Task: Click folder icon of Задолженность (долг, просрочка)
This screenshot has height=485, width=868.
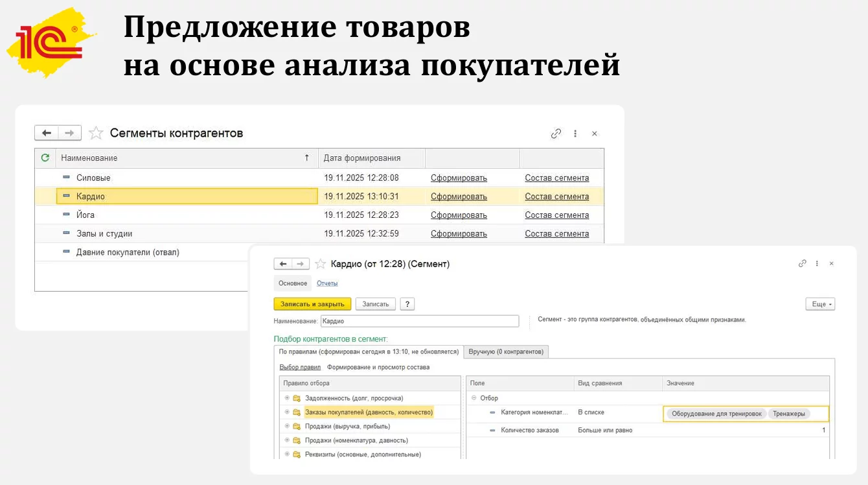Action: tap(297, 398)
